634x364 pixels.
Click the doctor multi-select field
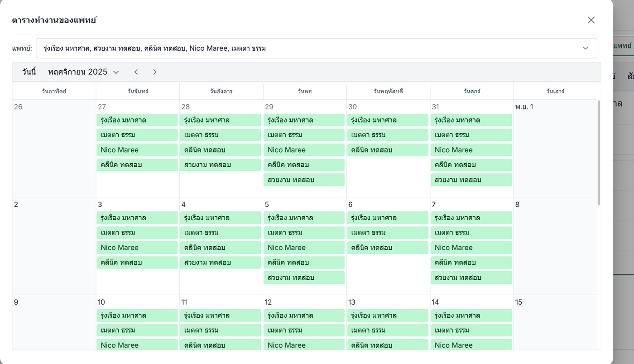click(x=308, y=48)
